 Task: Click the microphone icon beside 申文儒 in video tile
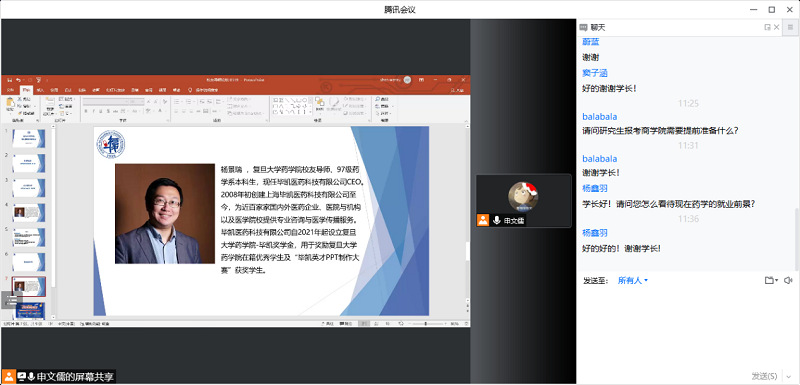[x=496, y=220]
